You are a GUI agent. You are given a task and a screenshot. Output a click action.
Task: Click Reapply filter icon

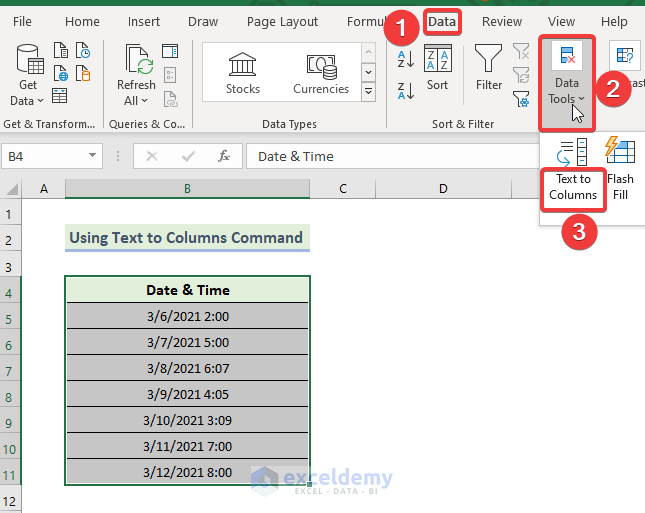521,75
